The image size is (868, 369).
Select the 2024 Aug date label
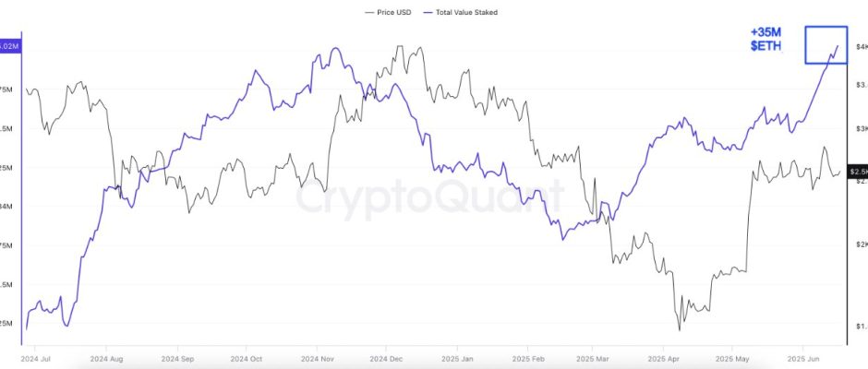(x=106, y=357)
